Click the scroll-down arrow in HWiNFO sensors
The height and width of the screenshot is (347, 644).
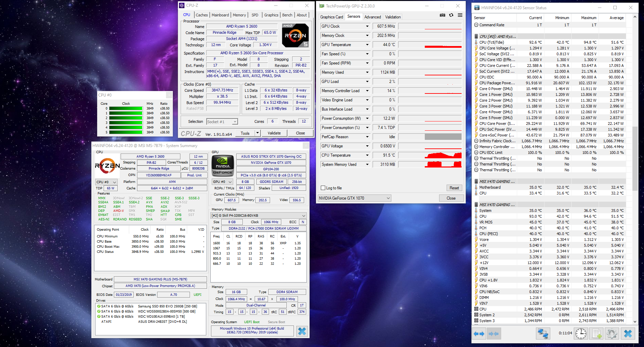(634, 321)
